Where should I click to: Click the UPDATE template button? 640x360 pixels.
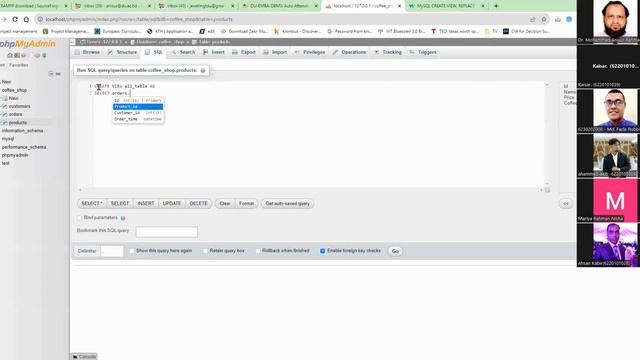[x=172, y=203]
